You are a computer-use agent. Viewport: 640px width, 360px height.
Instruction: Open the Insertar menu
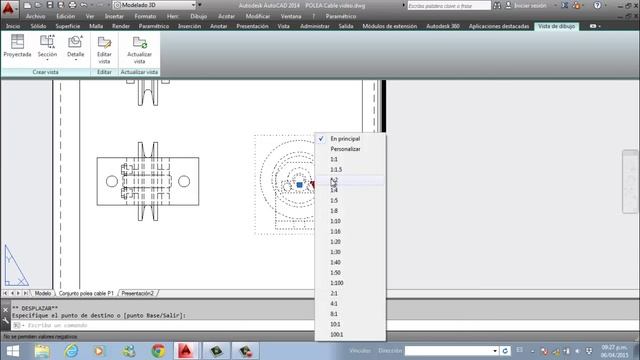(114, 16)
